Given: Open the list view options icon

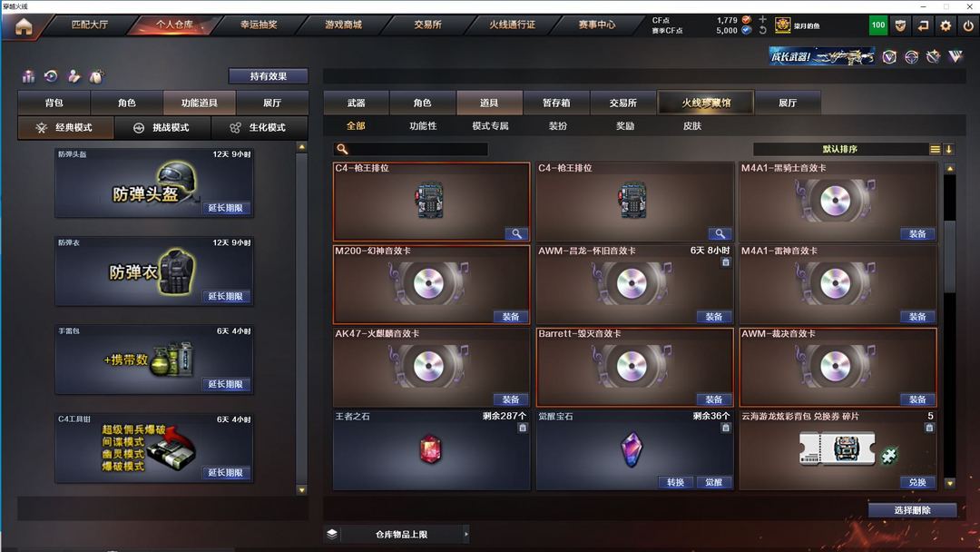Looking at the screenshot, I should tap(935, 150).
